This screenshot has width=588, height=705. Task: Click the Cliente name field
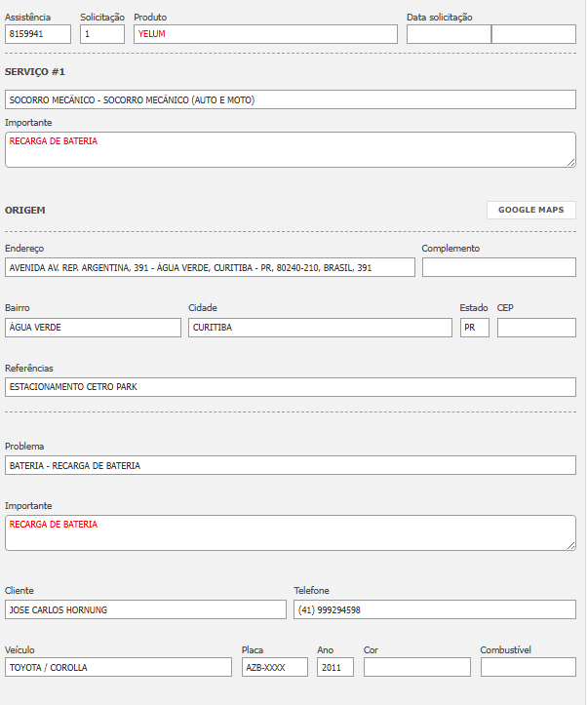pos(145,609)
